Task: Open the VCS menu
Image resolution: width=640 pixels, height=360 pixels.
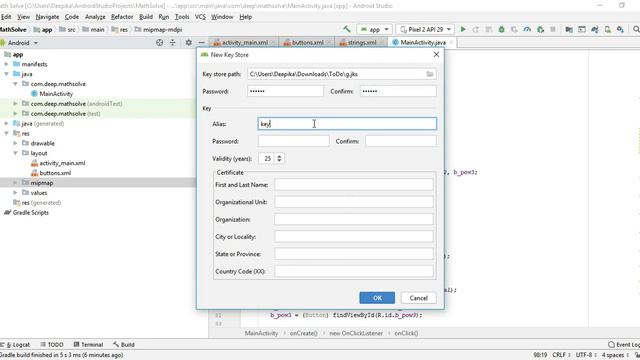Action: pyautogui.click(x=200, y=17)
